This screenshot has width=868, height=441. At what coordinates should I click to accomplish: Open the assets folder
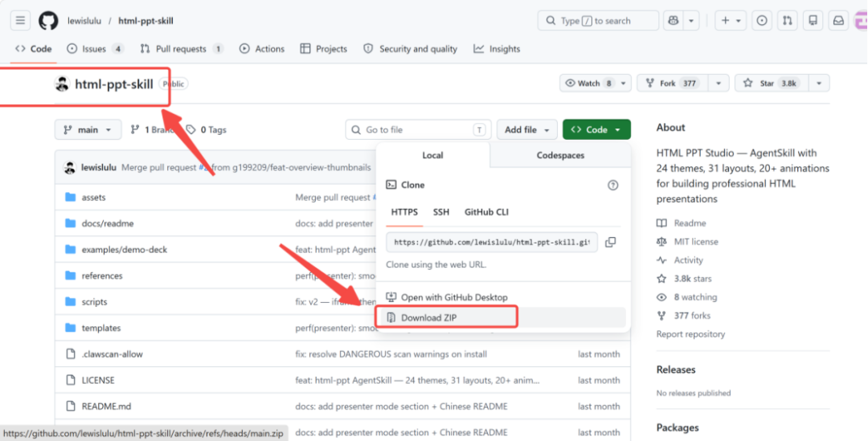[93, 197]
